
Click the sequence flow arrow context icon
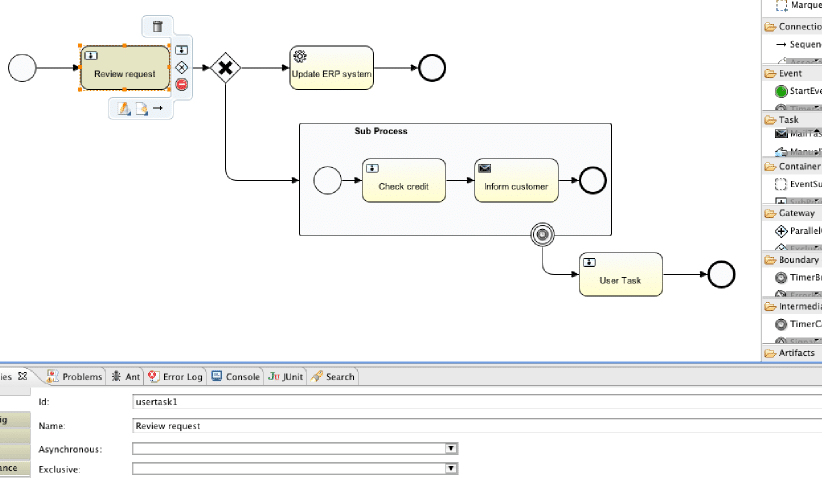pyautogui.click(x=158, y=108)
